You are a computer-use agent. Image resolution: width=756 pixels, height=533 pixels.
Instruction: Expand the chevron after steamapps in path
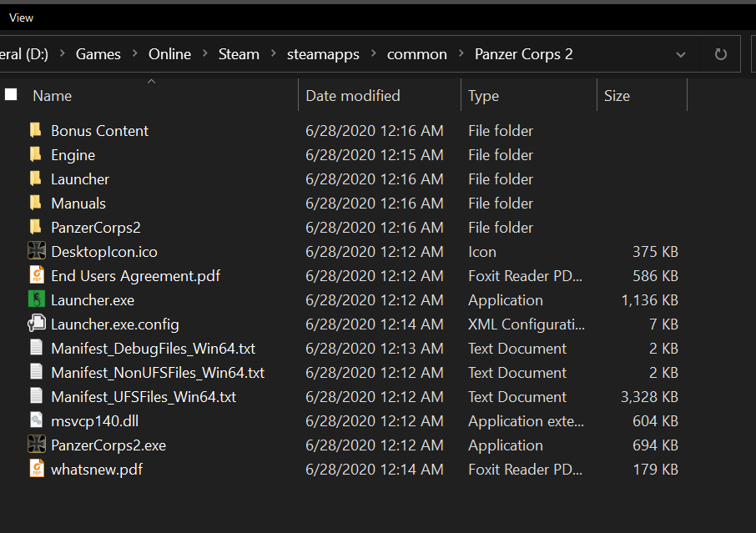pyautogui.click(x=373, y=53)
